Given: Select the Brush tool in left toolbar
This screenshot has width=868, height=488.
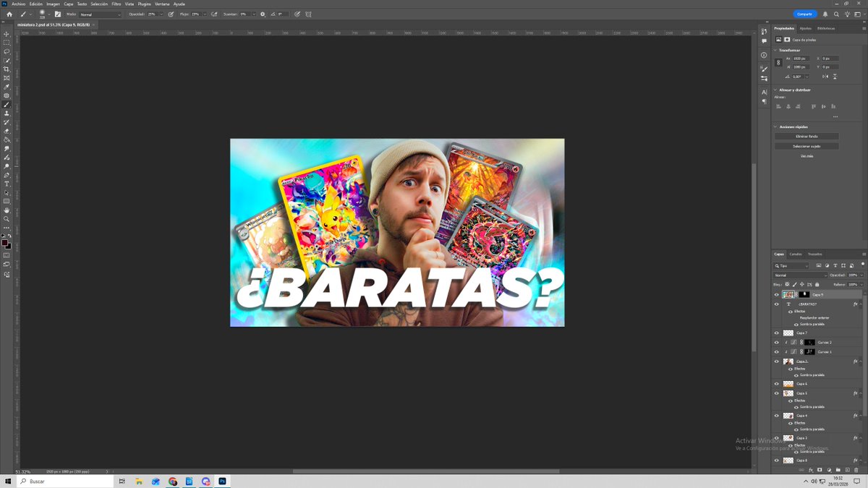Looking at the screenshot, I should click(7, 103).
